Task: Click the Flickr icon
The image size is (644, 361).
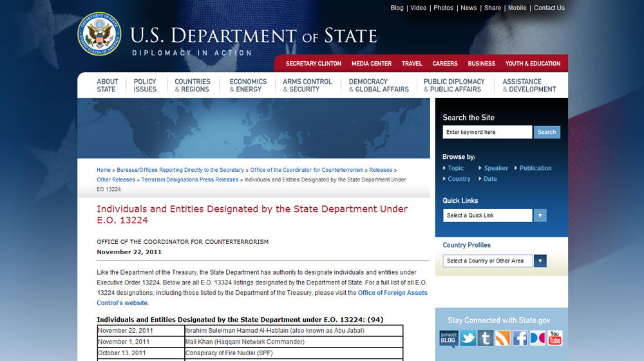Action: click(x=537, y=338)
